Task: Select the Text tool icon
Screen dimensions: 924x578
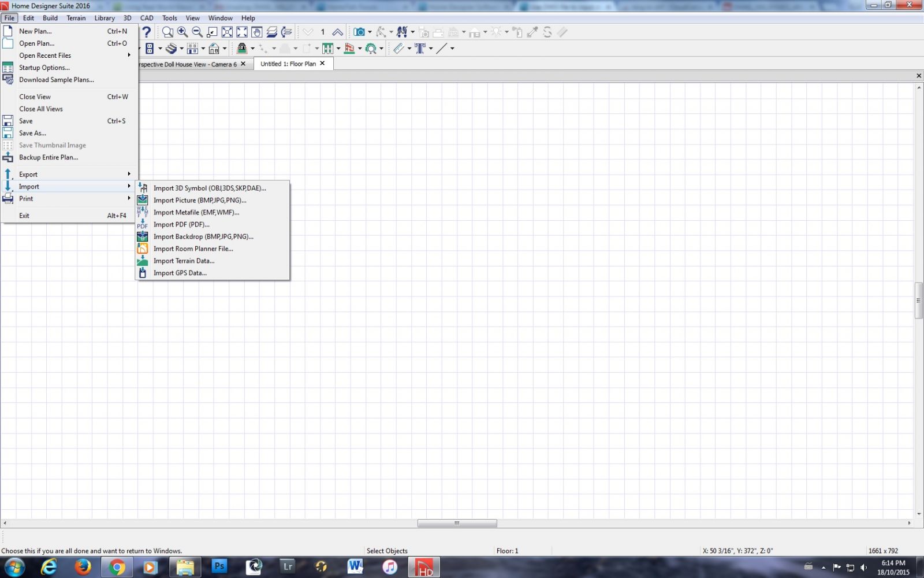Action: point(420,49)
